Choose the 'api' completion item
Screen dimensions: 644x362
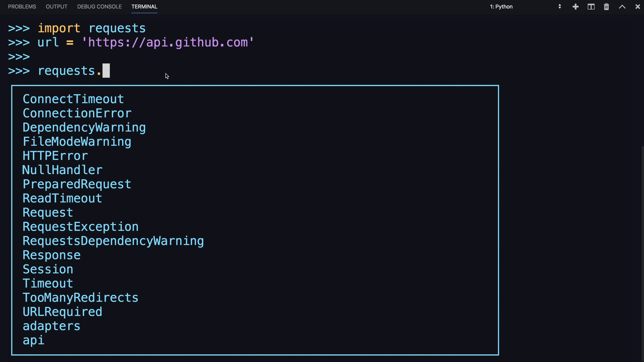[x=34, y=340]
